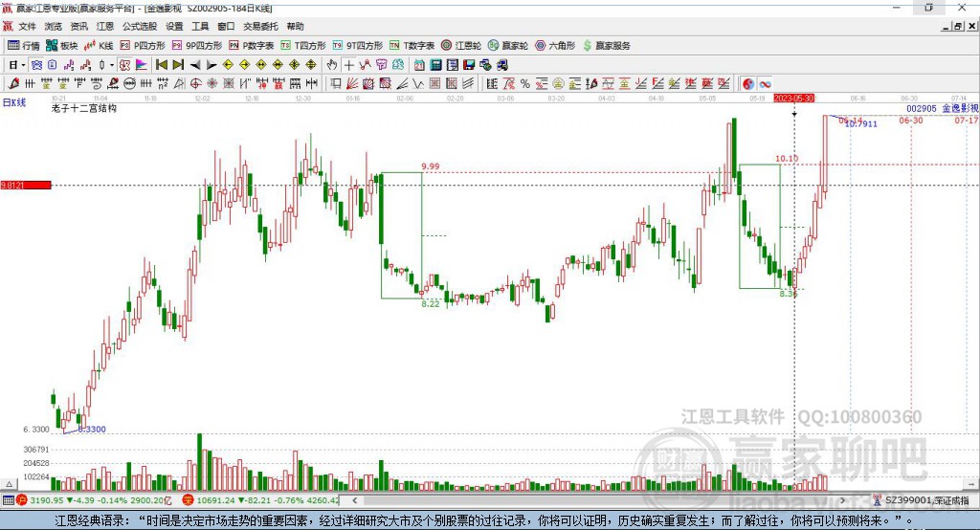Viewport: 980px width, 530px height.
Task: Click the Shenzhen index 10691.24 status entry
Action: pos(260,500)
